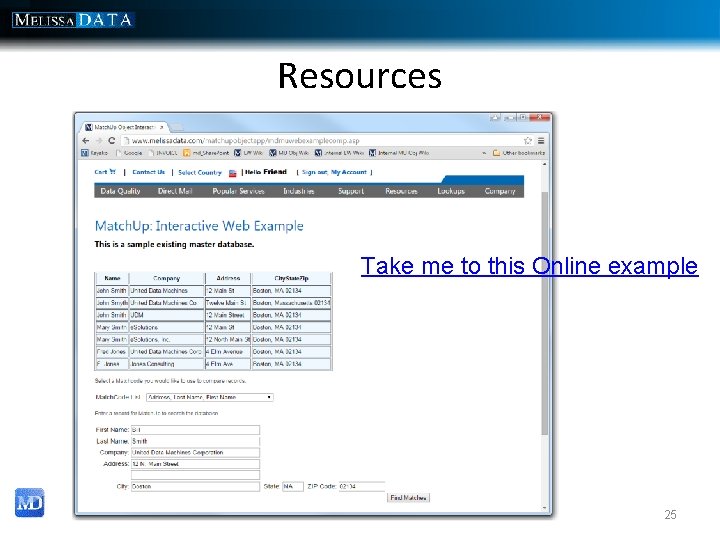Click the State input field
Screen dimensions: 720x540
292,486
